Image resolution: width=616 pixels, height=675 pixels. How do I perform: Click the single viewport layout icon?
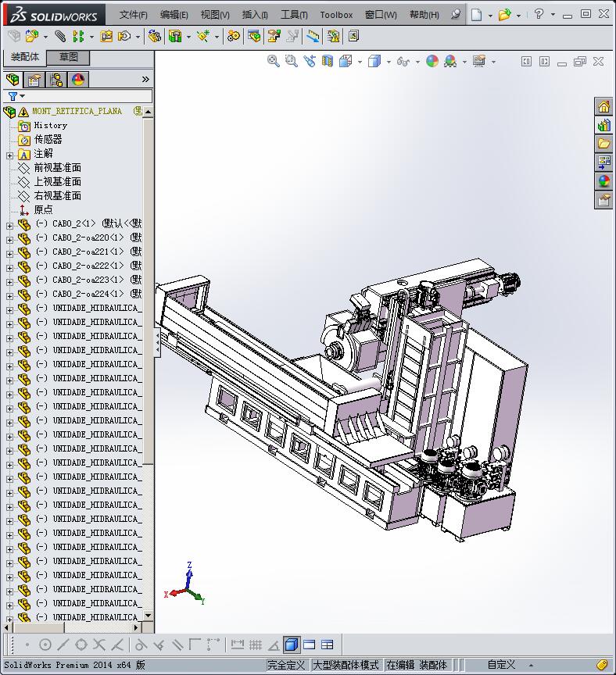[309, 645]
